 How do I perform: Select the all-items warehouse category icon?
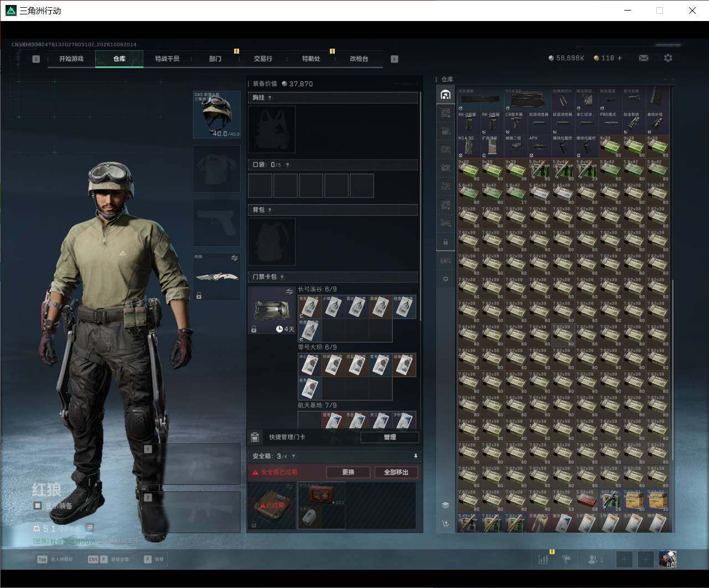446,95
